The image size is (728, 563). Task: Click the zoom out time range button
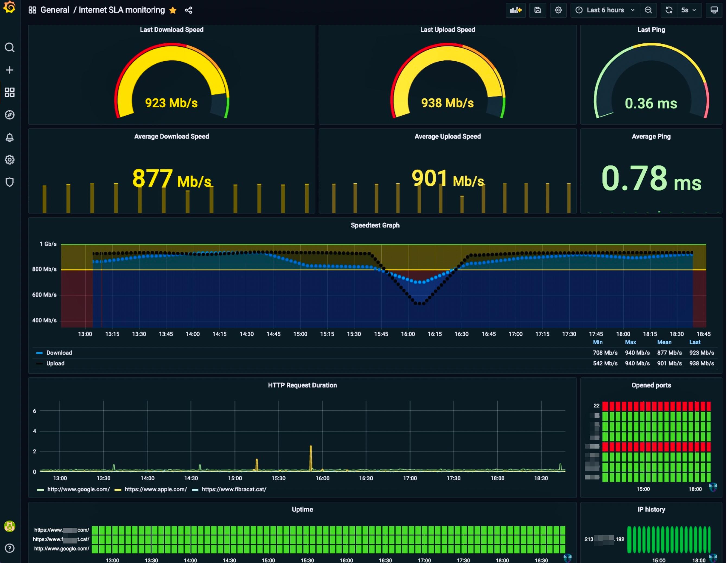pos(648,10)
